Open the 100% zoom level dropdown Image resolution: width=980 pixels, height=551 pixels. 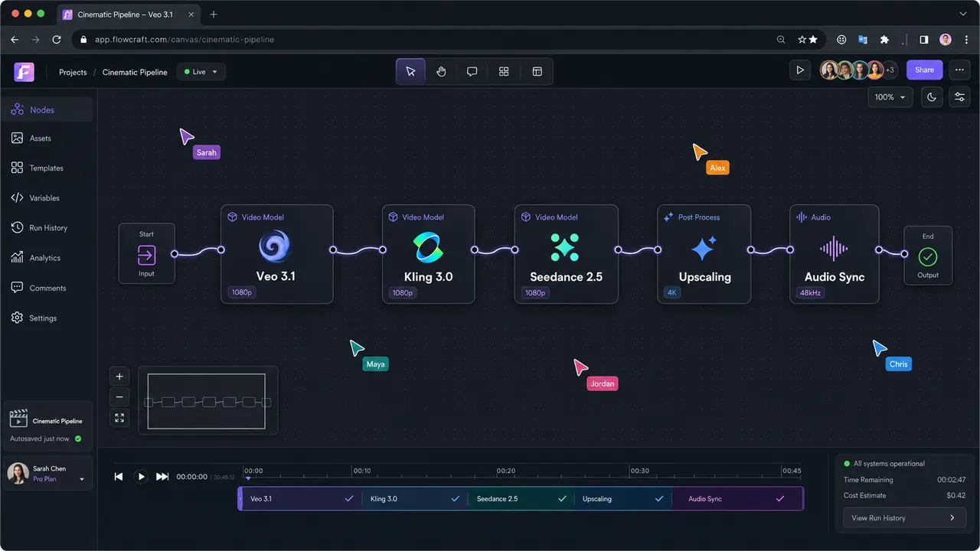tap(890, 97)
